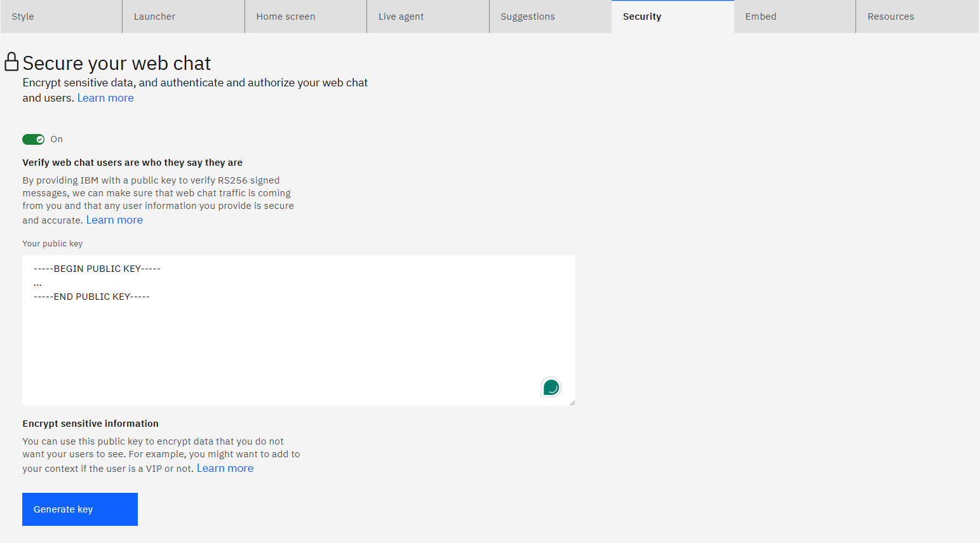The width and height of the screenshot is (980, 543).
Task: Select the active Security tab
Action: tap(672, 17)
